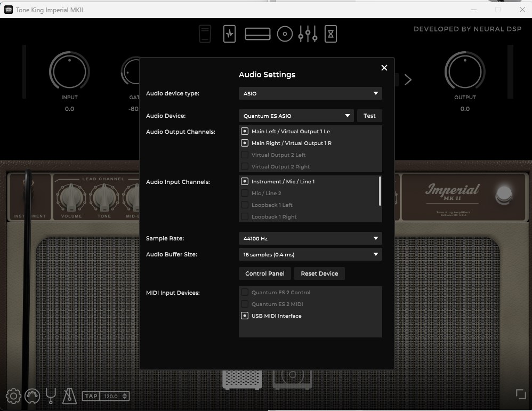The height and width of the screenshot is (411, 532).
Task: Enable Virtual Output 2 Left channel
Action: click(244, 155)
